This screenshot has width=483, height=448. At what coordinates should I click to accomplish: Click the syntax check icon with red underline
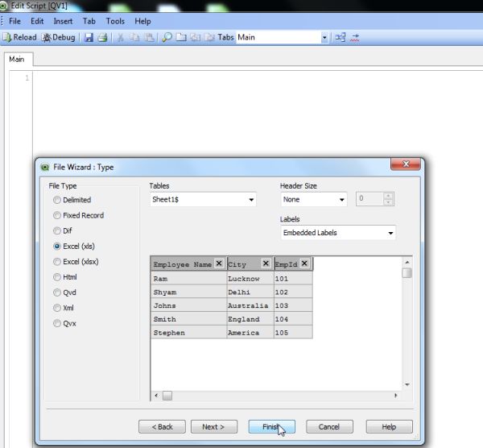click(355, 37)
